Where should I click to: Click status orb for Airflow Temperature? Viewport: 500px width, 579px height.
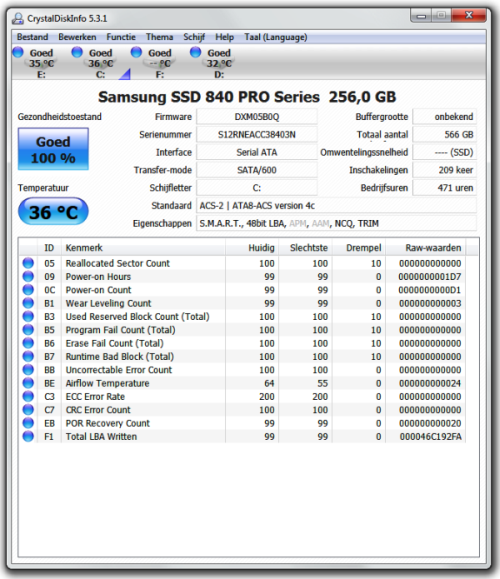28,383
